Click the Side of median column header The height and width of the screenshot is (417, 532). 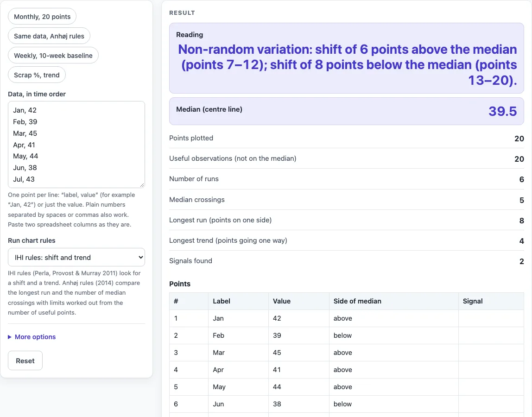[x=357, y=301]
